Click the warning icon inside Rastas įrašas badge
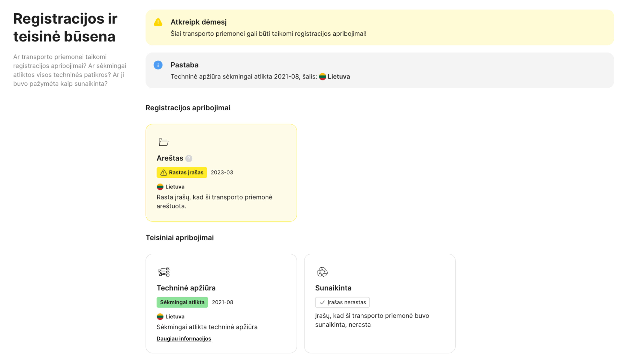Screen dimensions: 626x364 coord(164,172)
